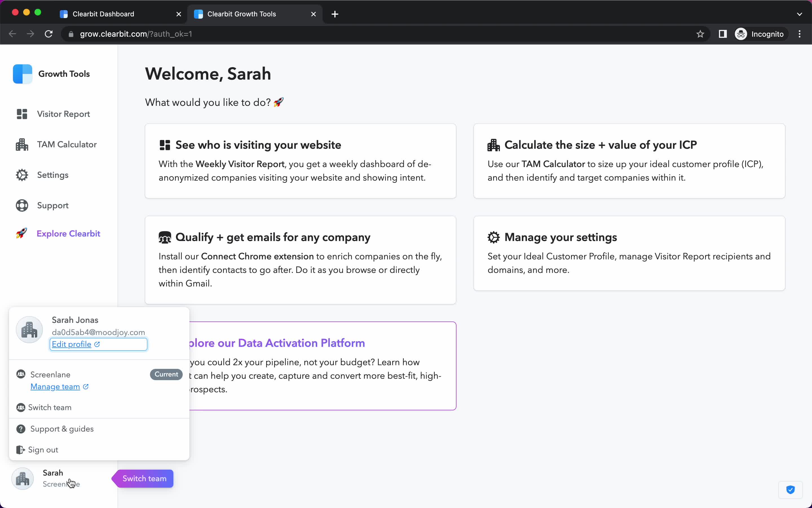Open Visitor Report from sidebar
This screenshot has height=508, width=812.
coord(54,114)
